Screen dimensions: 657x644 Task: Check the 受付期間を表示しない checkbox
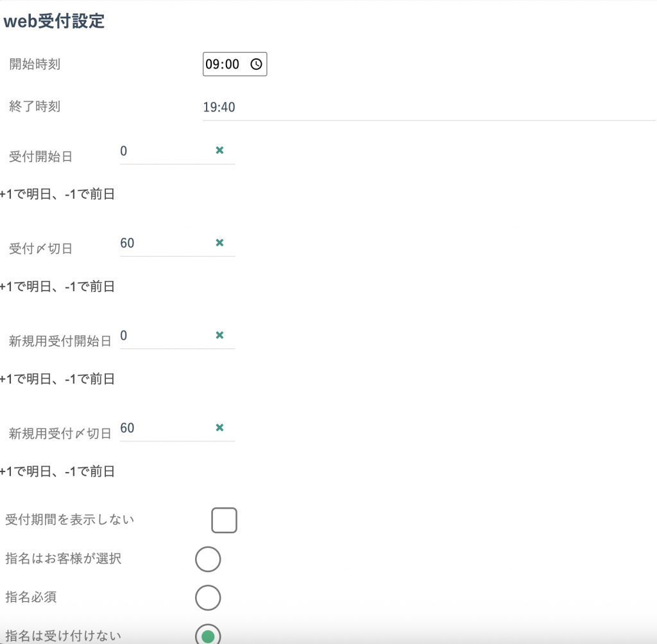tap(224, 520)
